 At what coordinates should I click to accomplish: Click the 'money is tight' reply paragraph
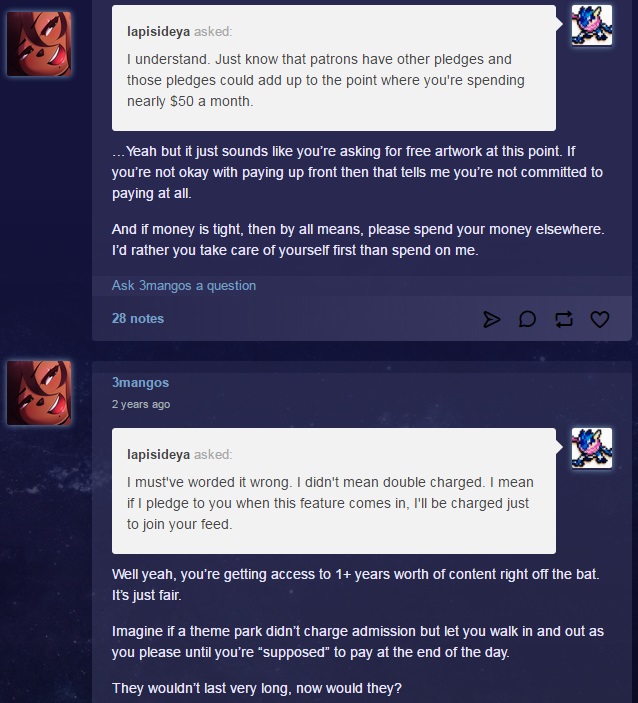[358, 239]
